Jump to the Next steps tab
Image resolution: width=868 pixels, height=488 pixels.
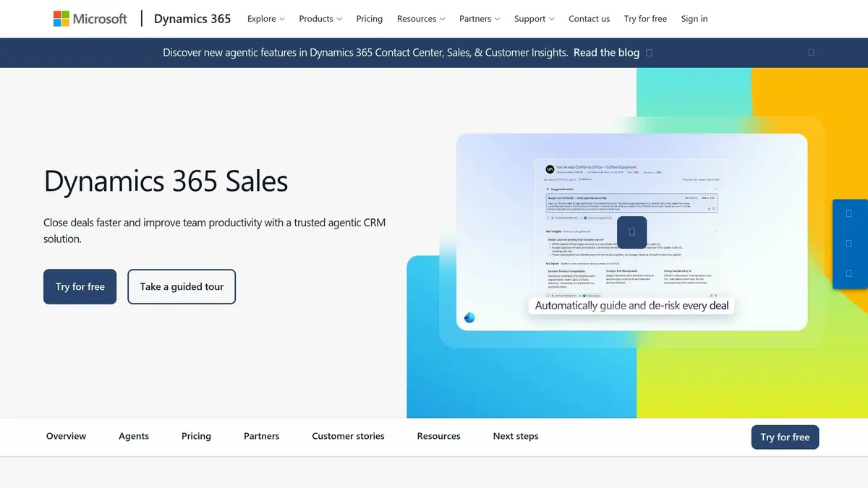[516, 436]
